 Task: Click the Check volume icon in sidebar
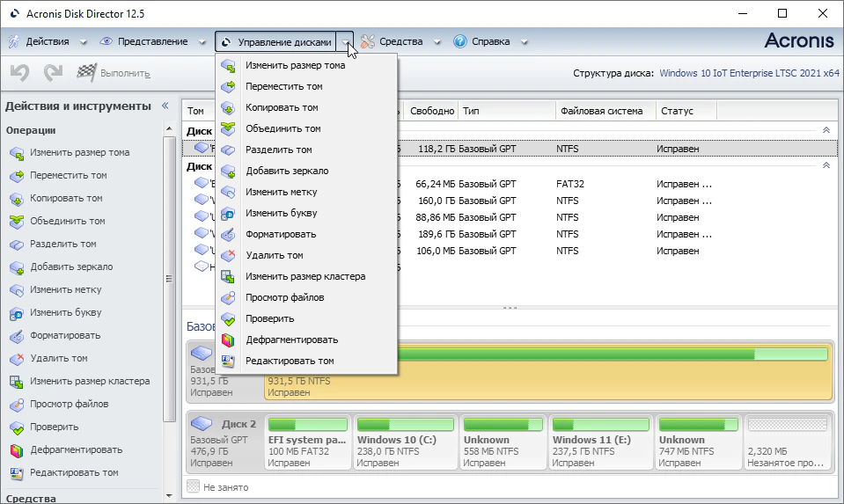pyautogui.click(x=16, y=427)
